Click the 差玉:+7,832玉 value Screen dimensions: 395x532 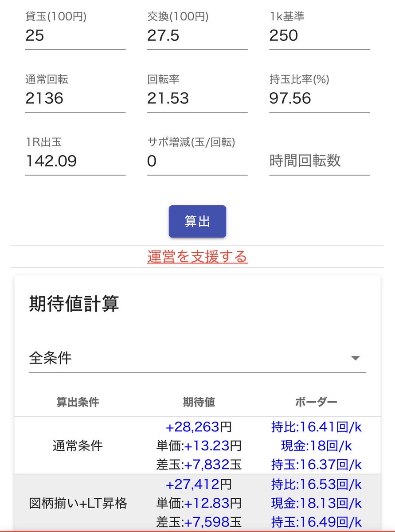199,464
